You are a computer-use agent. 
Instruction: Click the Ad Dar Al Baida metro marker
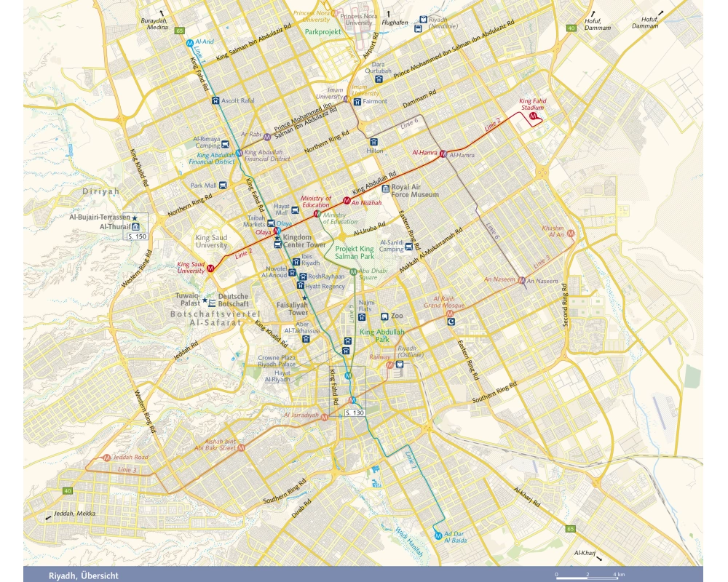pos(438,536)
